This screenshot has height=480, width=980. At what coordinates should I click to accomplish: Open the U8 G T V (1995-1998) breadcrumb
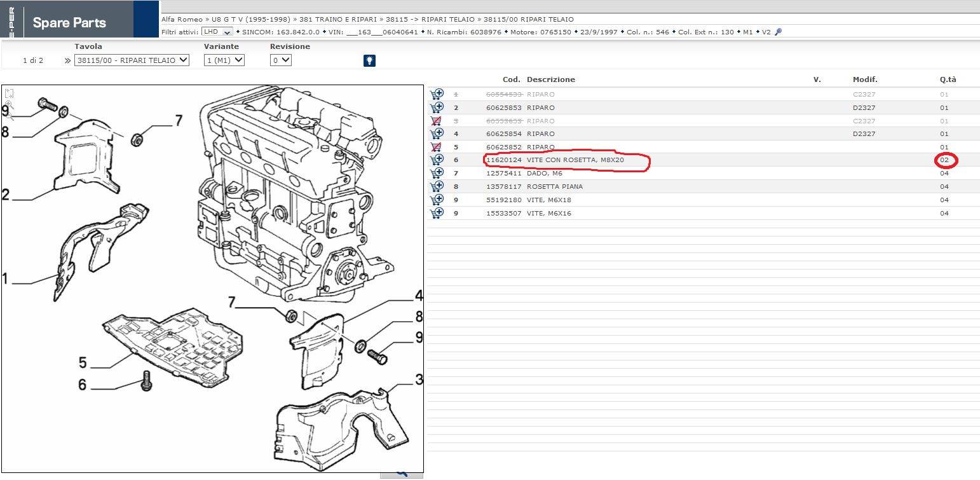tap(251, 20)
